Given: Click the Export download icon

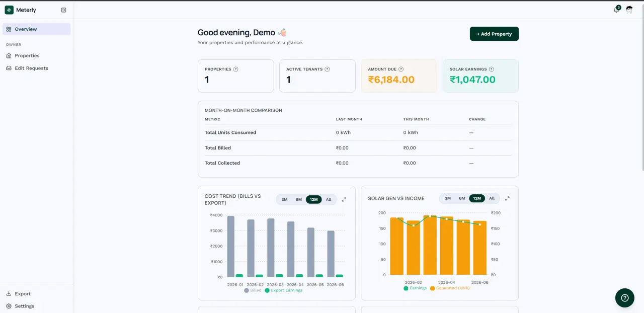Looking at the screenshot, I should point(9,294).
